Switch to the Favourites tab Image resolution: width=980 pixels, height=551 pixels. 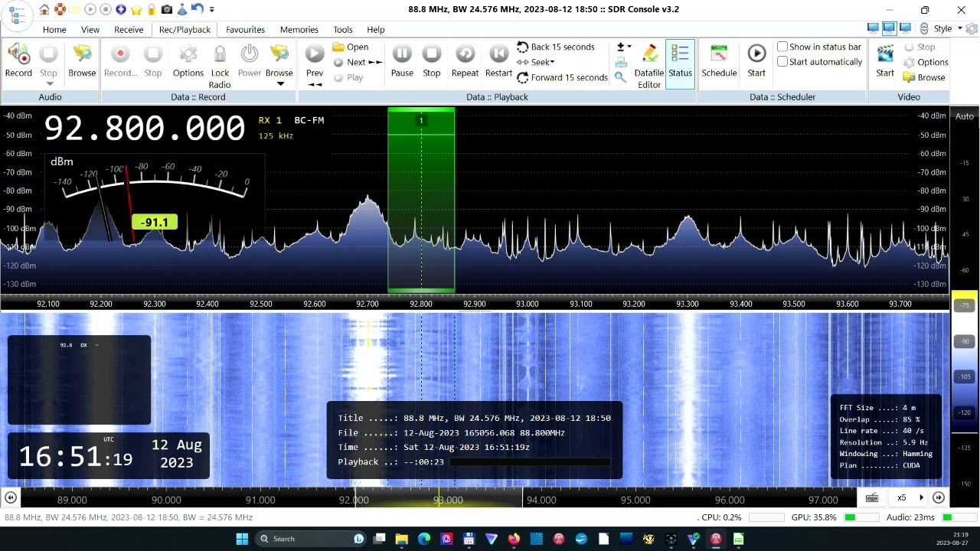coord(245,30)
